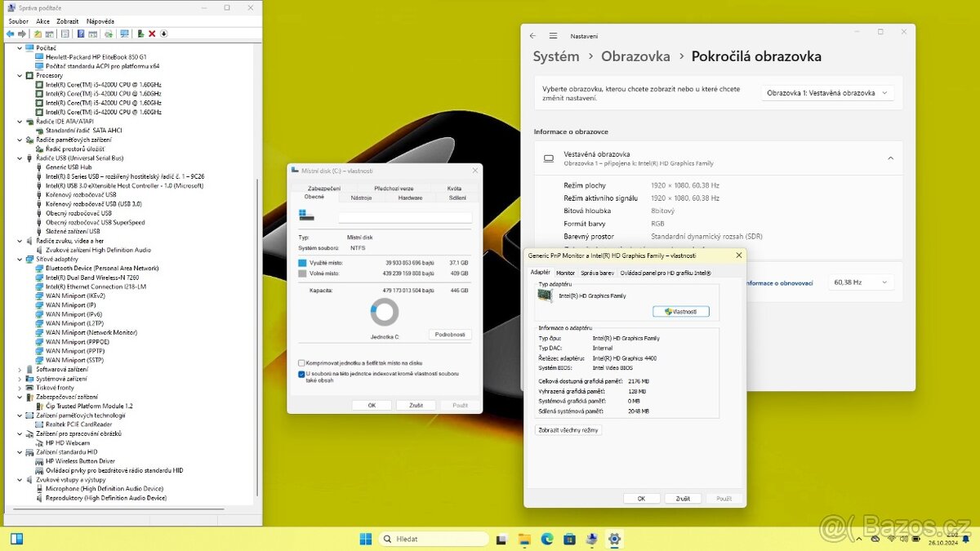Screen dimensions: 980x551
Task: Open the Settings hamburger navigation menu
Action: point(553,36)
